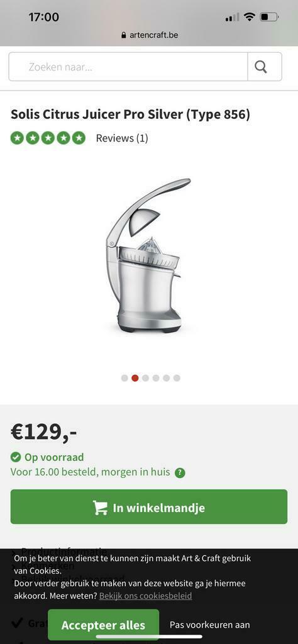
Task: Select the first image carousel dot
Action: tap(124, 378)
